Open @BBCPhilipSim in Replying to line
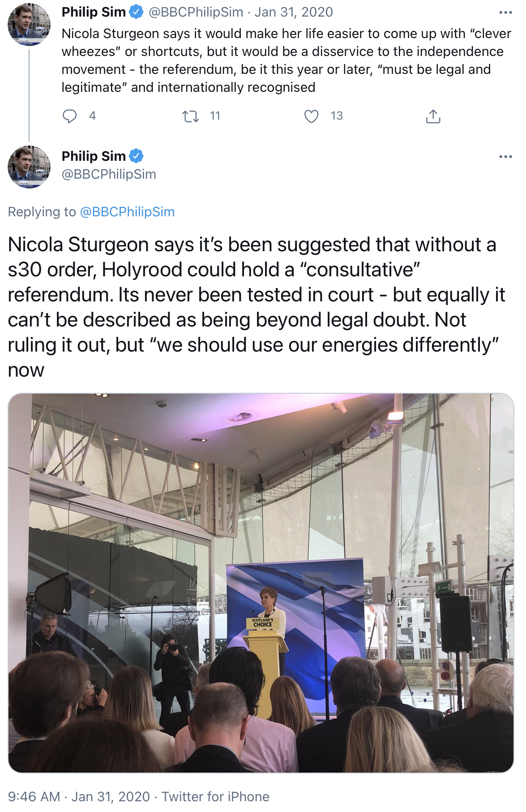The image size is (526, 812). pos(127,212)
